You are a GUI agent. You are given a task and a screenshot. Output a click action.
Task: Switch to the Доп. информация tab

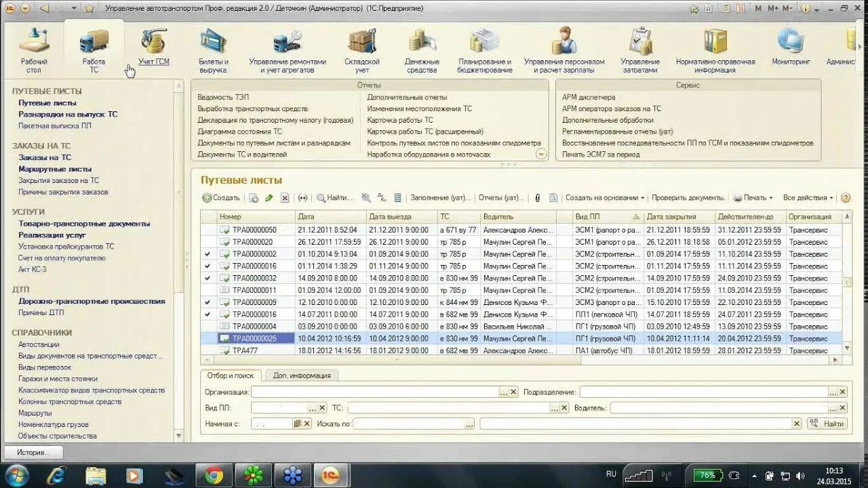click(302, 375)
